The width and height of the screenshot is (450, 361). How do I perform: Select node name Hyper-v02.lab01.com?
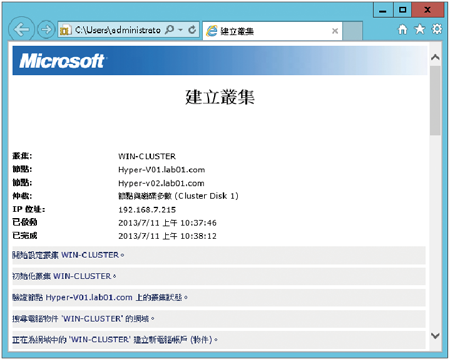point(161,183)
